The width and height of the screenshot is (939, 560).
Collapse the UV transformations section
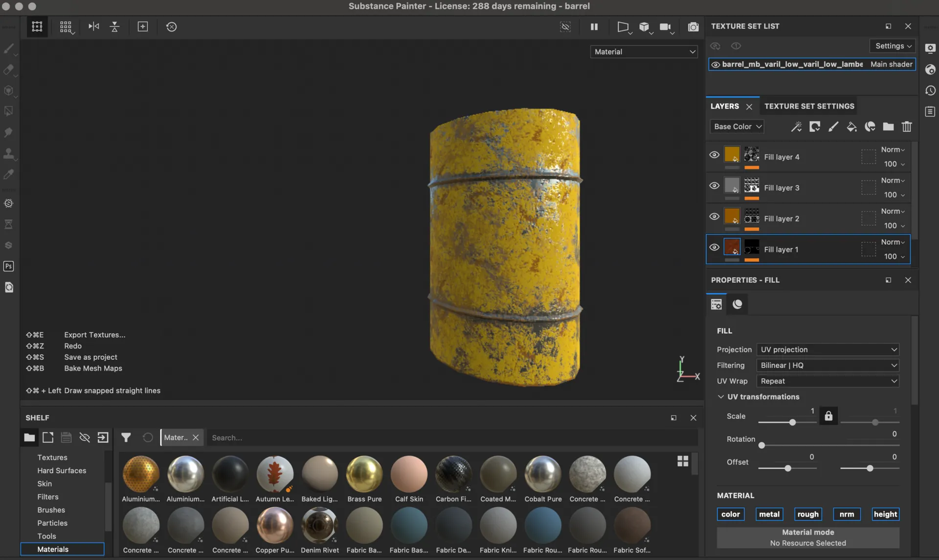[720, 397]
